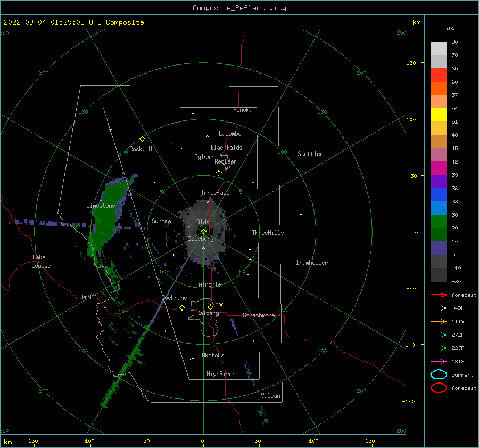Image resolution: width=479 pixels, height=448 pixels.
Task: Select the bright yellow 54-51 dBZ swatch
Action: tap(439, 115)
